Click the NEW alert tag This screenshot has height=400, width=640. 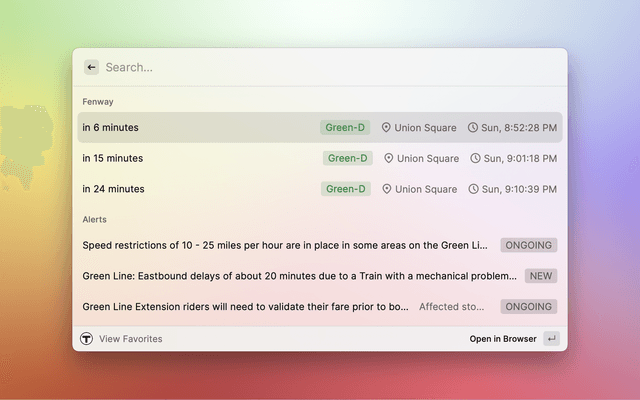tap(541, 276)
